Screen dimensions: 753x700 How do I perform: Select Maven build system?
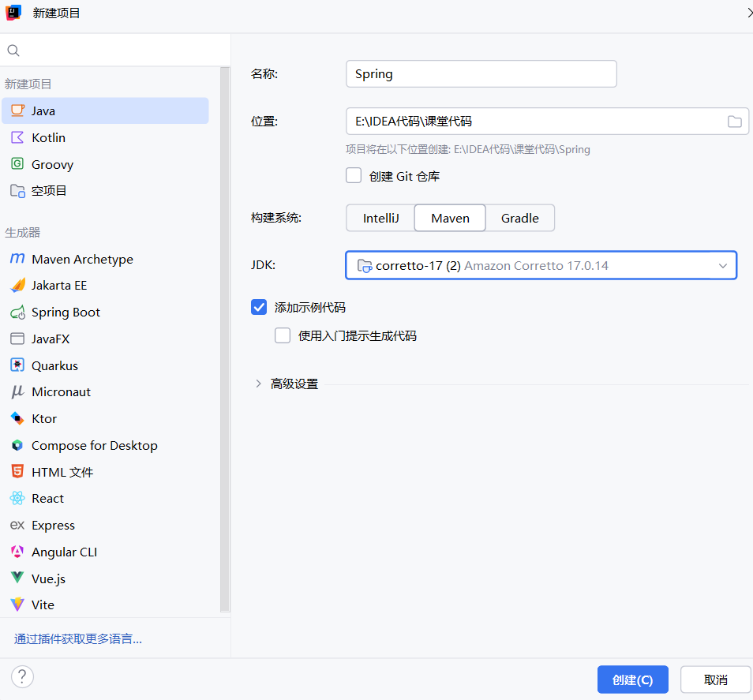450,218
